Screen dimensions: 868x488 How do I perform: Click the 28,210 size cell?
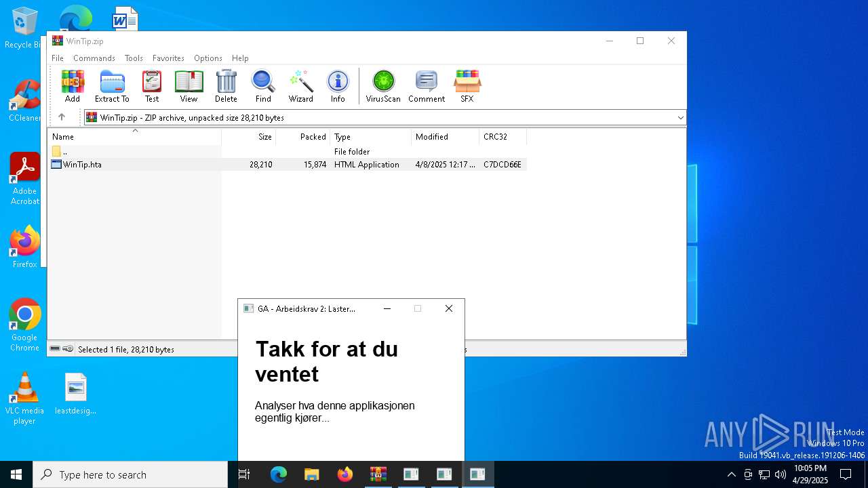point(261,165)
